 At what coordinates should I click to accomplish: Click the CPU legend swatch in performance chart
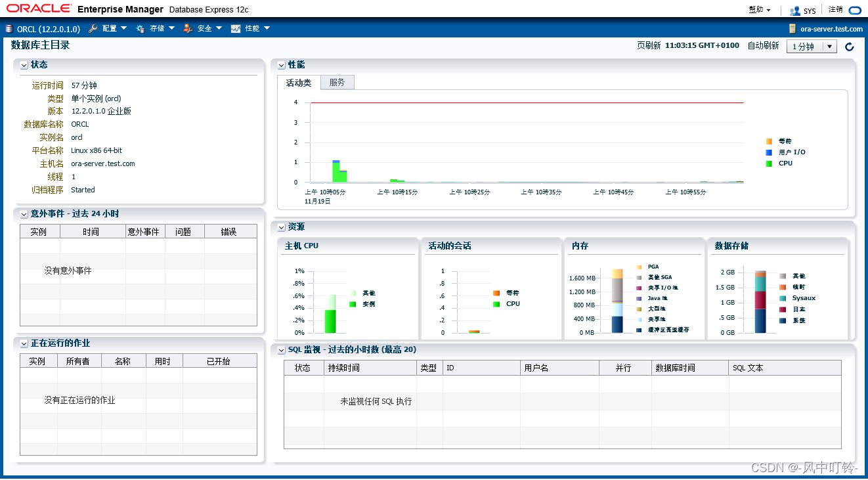pos(769,164)
